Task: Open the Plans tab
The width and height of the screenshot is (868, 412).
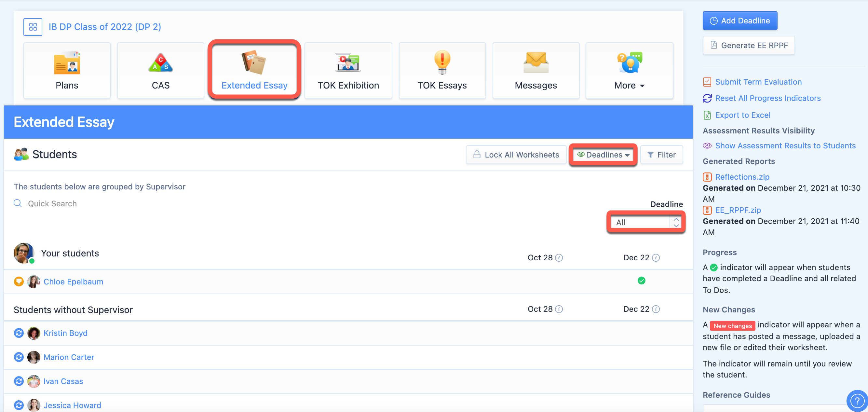Action: click(67, 71)
